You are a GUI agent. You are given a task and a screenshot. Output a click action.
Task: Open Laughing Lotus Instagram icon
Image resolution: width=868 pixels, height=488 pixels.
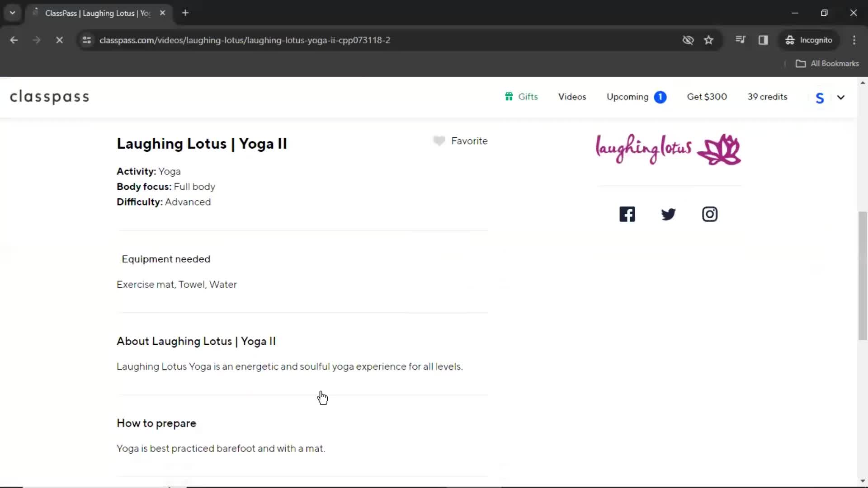pyautogui.click(x=710, y=214)
